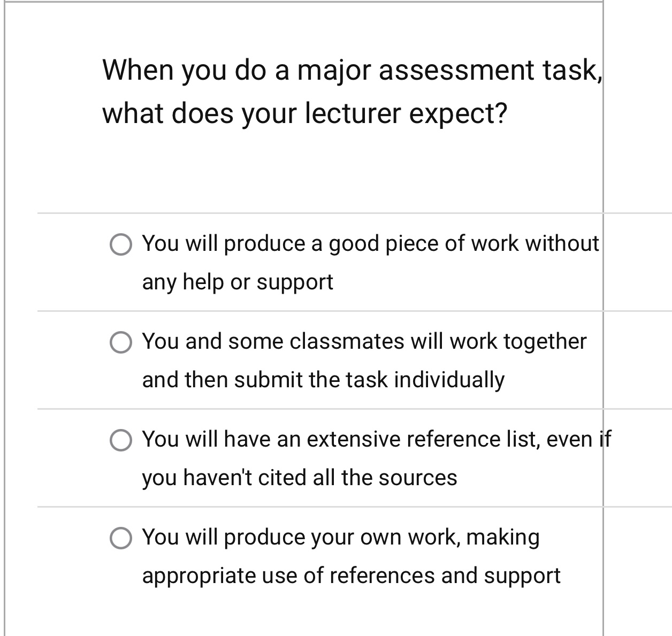Select the radio button for producing work without help
Viewport: 672px width, 636px height.
[x=121, y=245]
